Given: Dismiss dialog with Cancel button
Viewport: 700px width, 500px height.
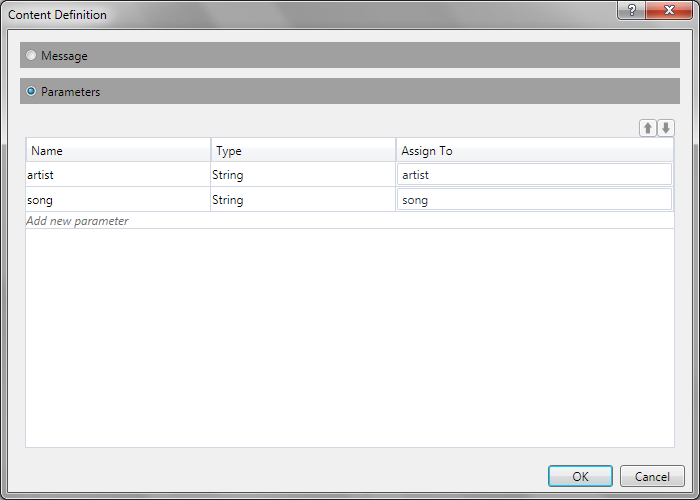Looking at the screenshot, I should click(652, 476).
